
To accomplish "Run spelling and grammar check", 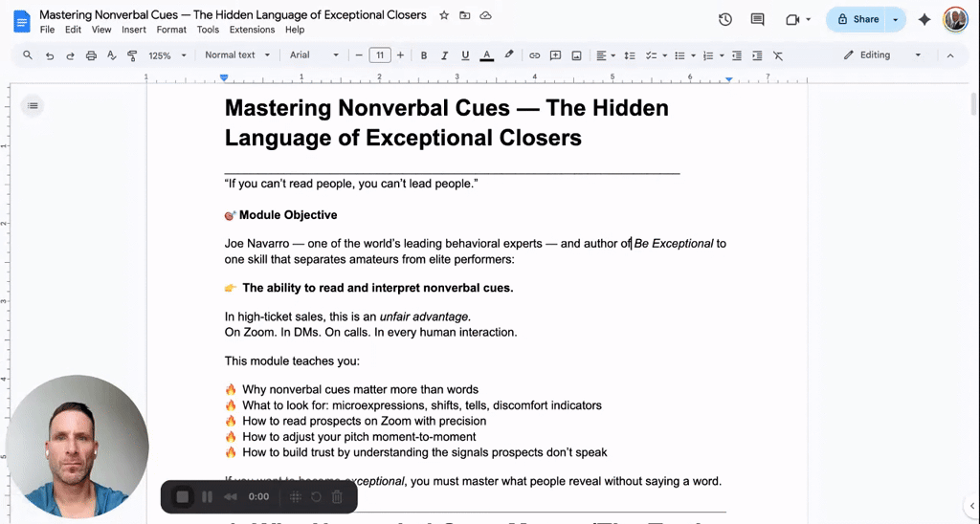I will pyautogui.click(x=112, y=55).
